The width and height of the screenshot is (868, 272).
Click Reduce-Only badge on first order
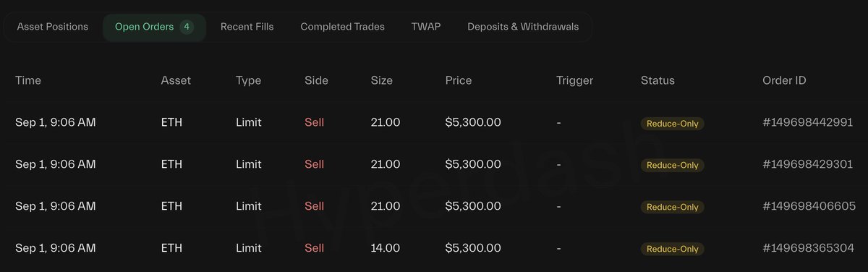click(x=673, y=124)
